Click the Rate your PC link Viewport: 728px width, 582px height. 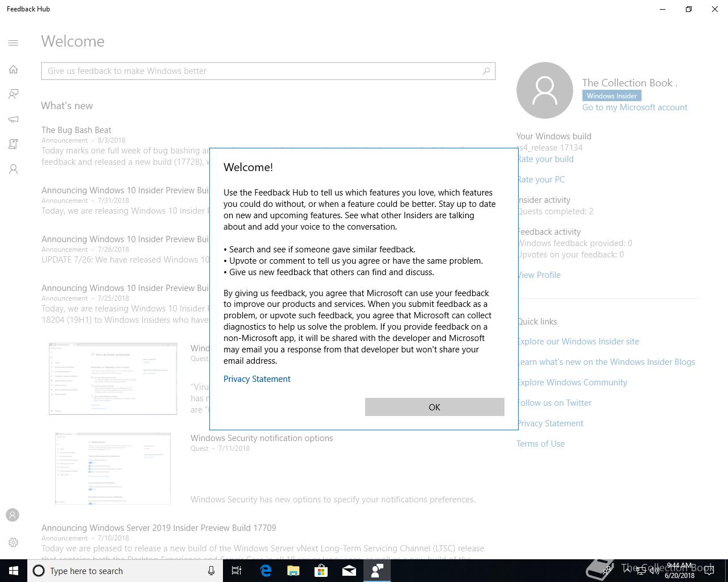pos(541,180)
